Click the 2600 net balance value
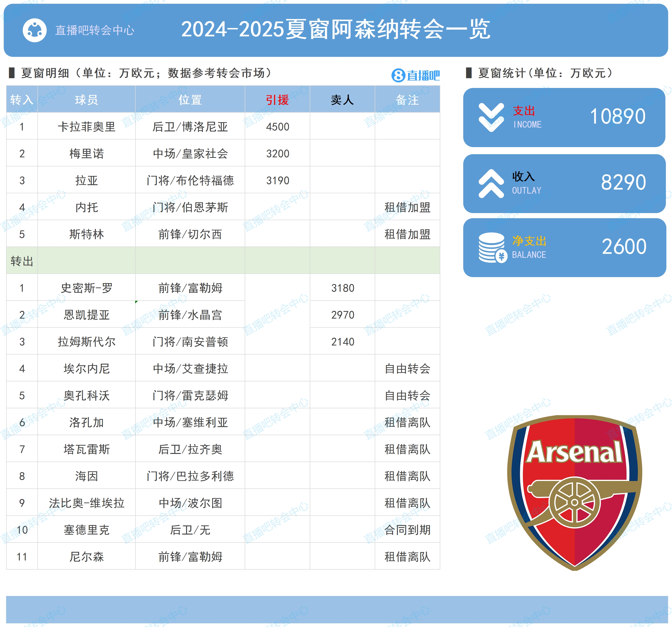This screenshot has height=627, width=672. click(x=624, y=247)
